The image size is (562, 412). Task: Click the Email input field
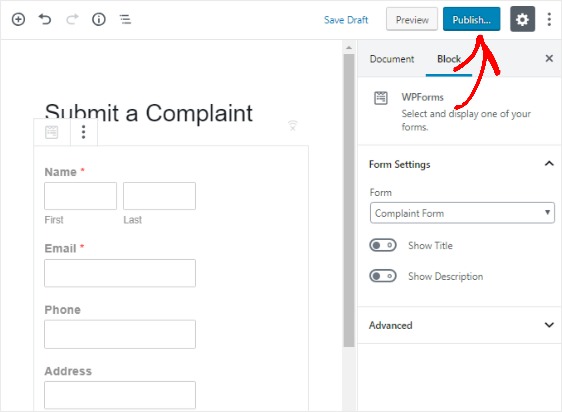(x=120, y=273)
